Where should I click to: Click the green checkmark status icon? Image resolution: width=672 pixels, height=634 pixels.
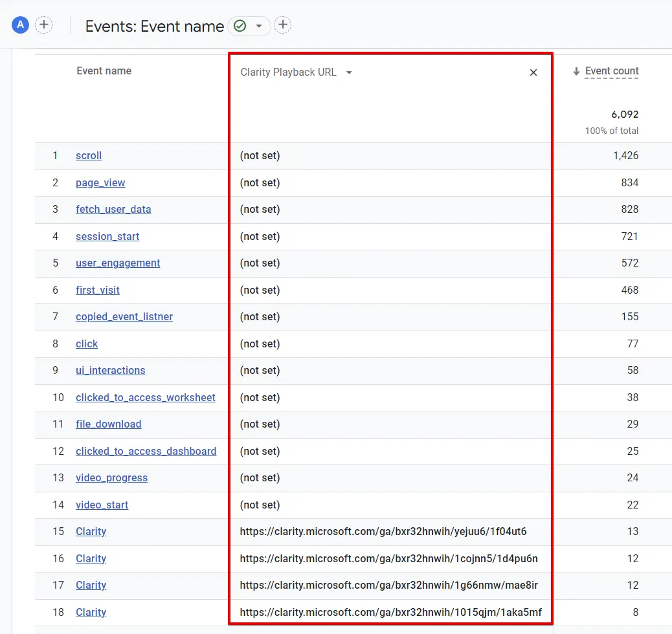[x=240, y=26]
